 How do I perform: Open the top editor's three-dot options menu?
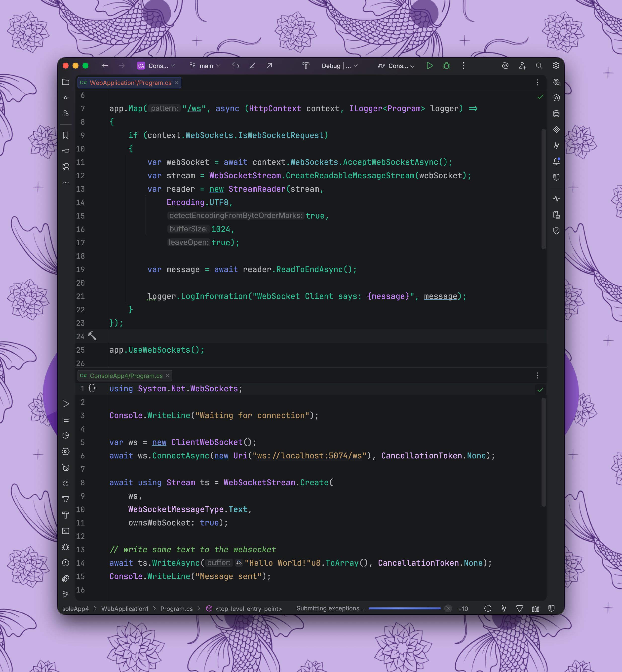click(537, 83)
